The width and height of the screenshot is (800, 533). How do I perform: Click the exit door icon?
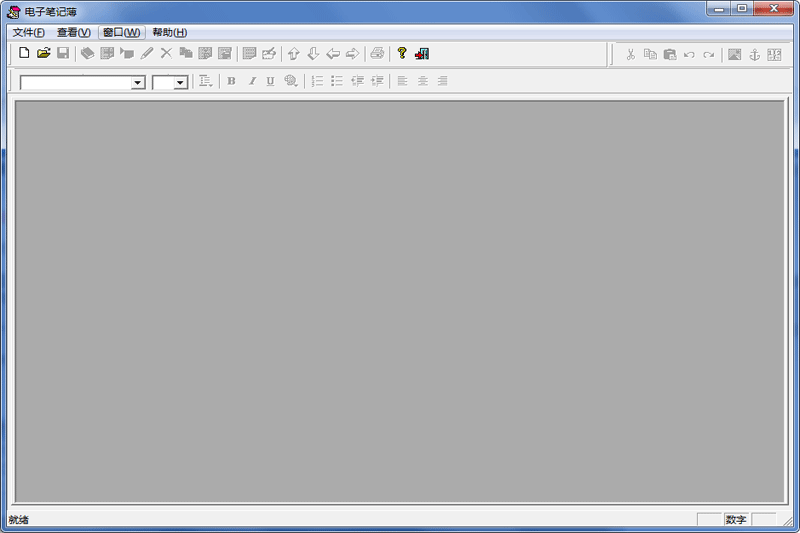[x=422, y=54]
